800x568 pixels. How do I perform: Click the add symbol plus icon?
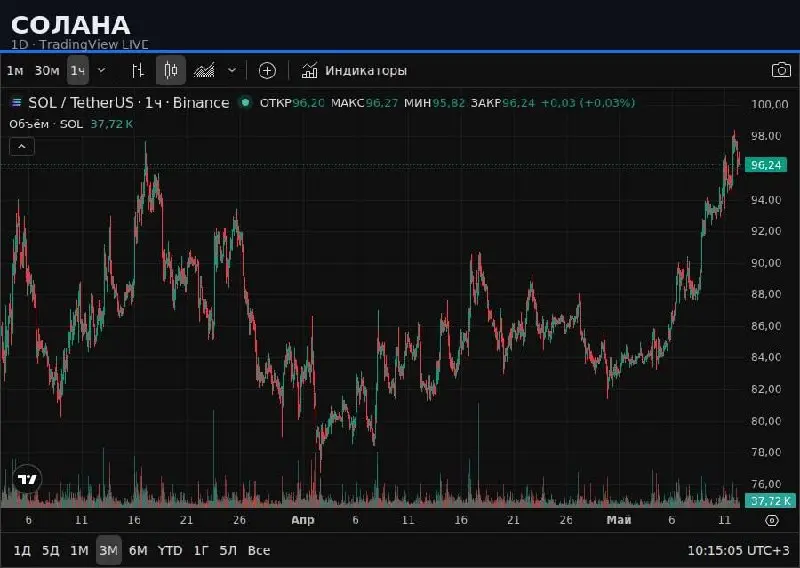[267, 70]
